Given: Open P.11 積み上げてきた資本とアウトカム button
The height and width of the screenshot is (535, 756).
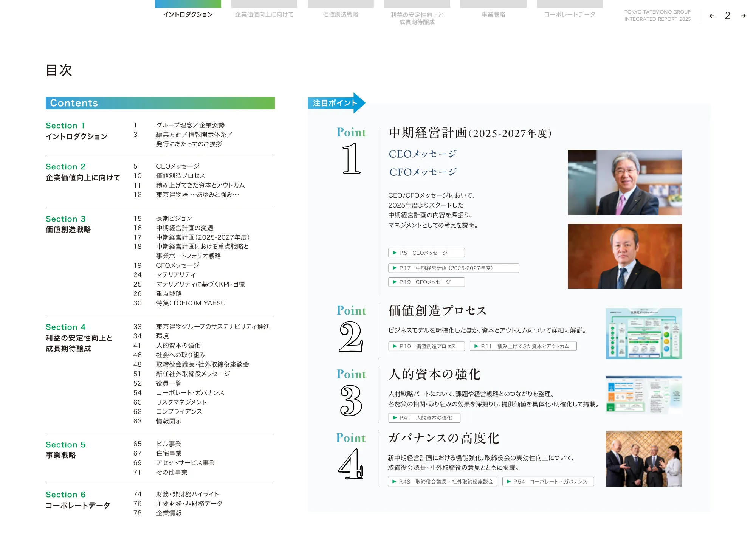Looking at the screenshot, I should pos(523,346).
